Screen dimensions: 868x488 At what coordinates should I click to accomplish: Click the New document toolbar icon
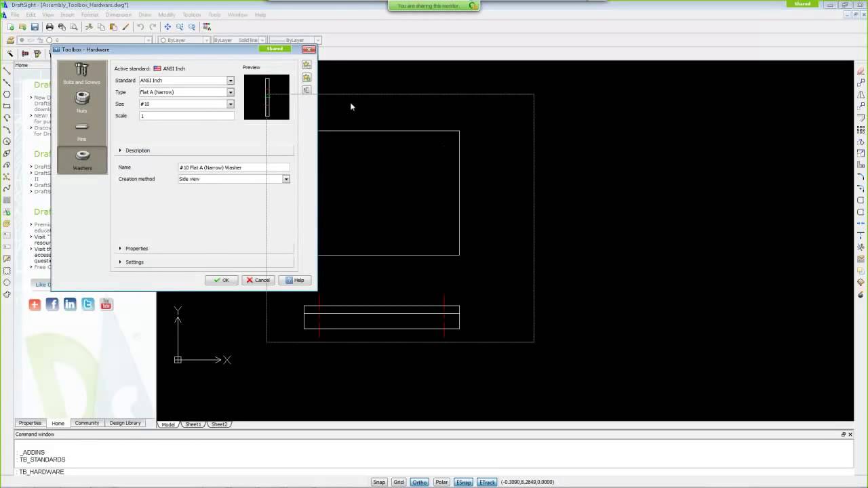[x=10, y=27]
